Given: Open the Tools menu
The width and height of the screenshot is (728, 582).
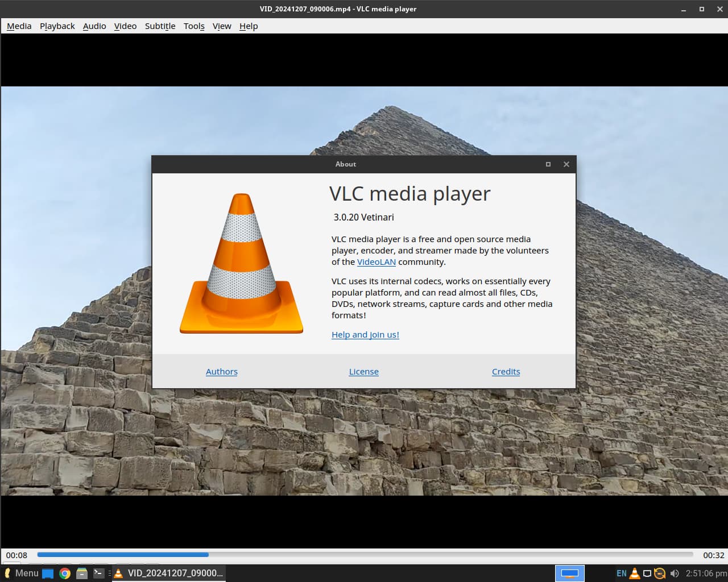Looking at the screenshot, I should pos(193,26).
